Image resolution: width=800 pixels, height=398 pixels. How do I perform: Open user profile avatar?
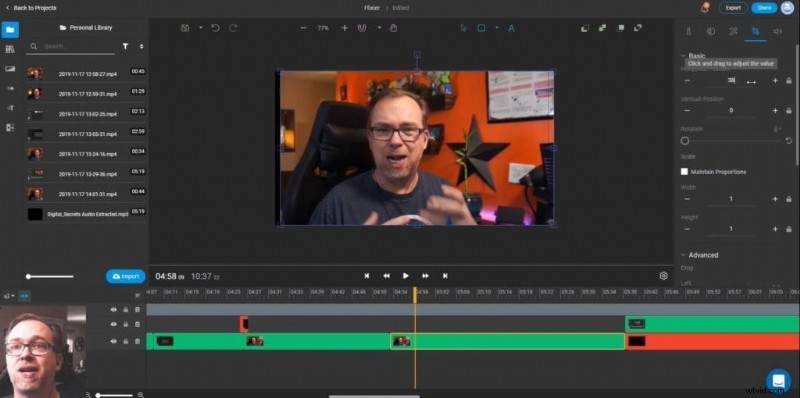click(787, 7)
